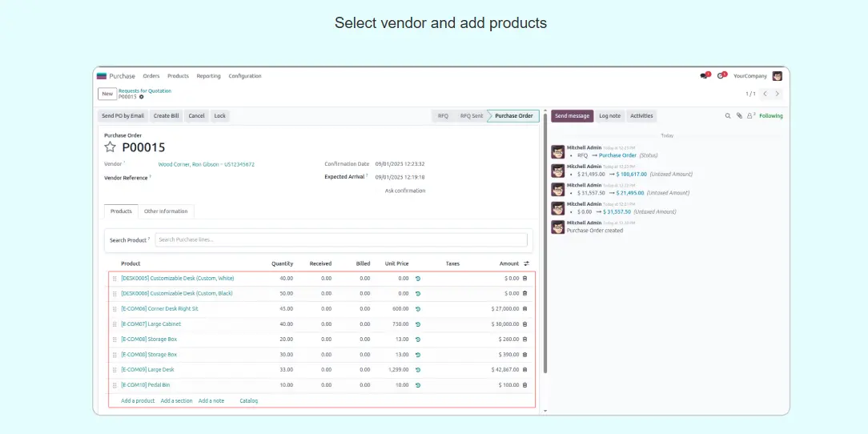Click the price history icon for Large Cabinet
868x434 pixels.
(x=417, y=324)
